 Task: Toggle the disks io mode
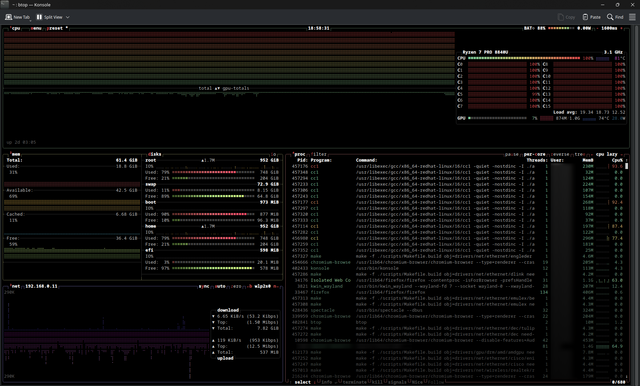tap(274, 154)
